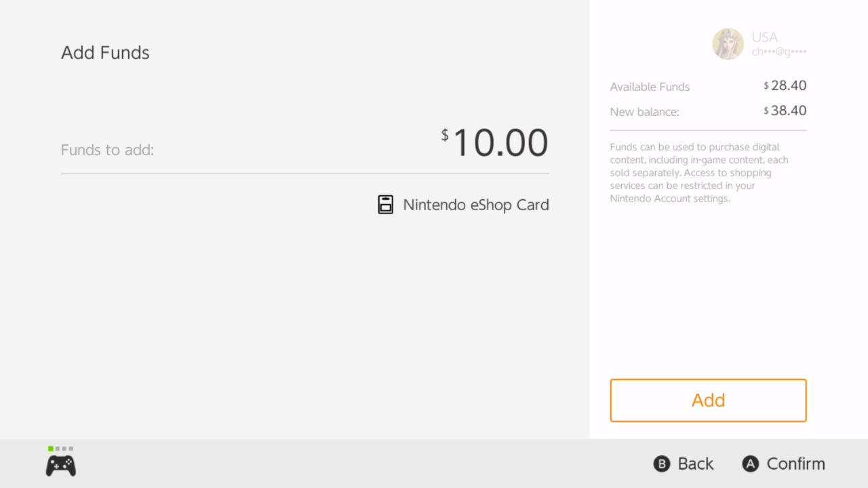Click the New balance amount $38.40
The width and height of the screenshot is (868, 488).
[785, 110]
